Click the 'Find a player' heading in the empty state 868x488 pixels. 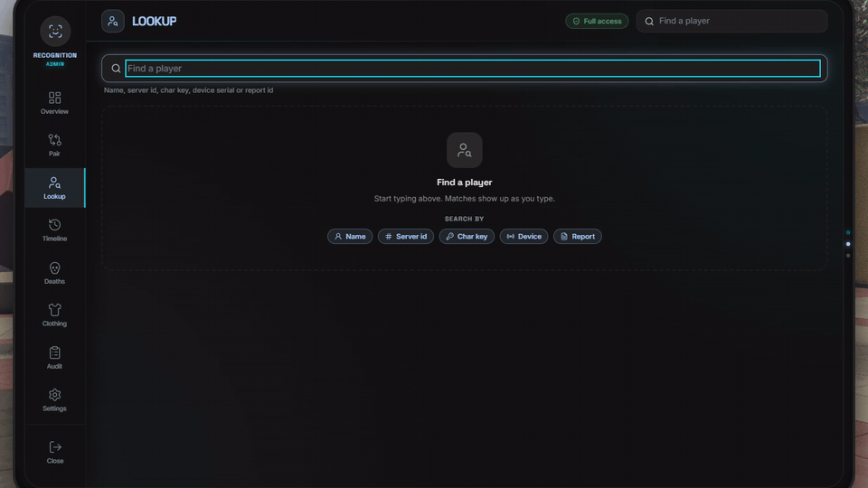click(x=464, y=182)
